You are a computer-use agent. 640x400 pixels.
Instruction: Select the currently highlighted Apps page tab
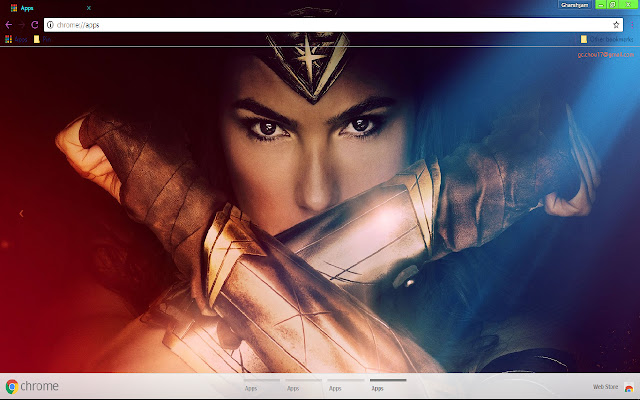pos(388,385)
